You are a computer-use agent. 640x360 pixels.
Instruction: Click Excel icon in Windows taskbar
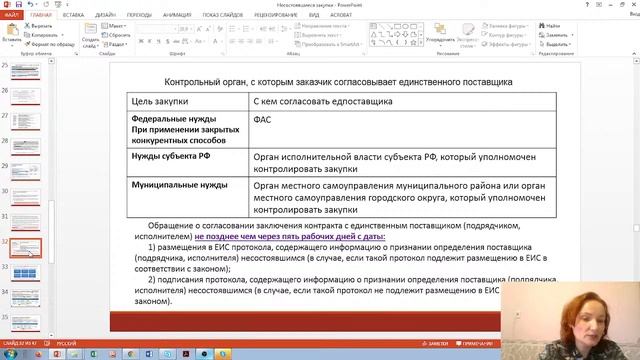(93, 354)
